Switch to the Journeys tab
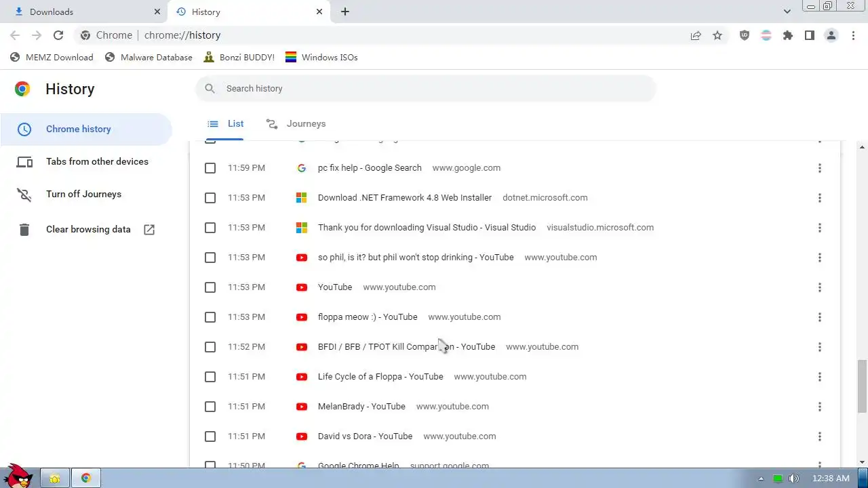This screenshot has height=488, width=868. pos(296,124)
